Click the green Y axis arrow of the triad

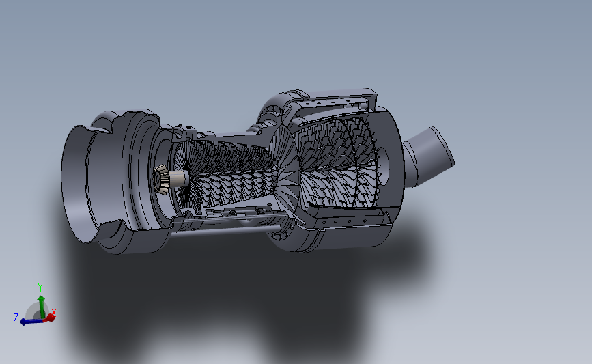pyautogui.click(x=41, y=307)
